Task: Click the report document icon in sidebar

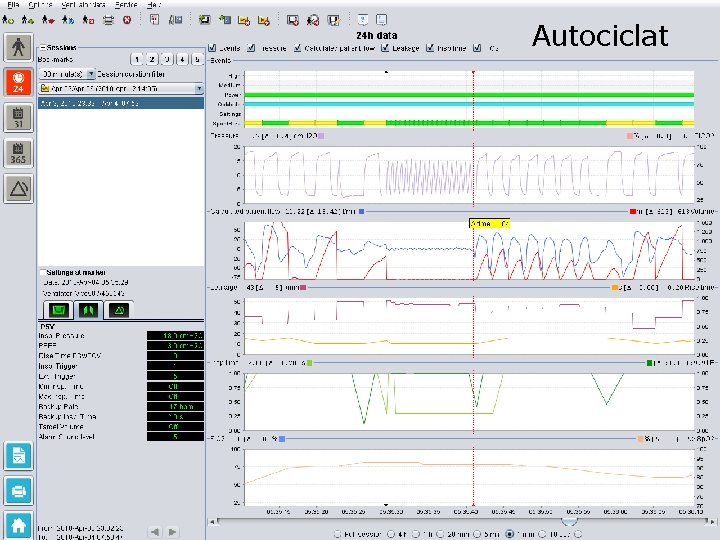Action: [17, 456]
